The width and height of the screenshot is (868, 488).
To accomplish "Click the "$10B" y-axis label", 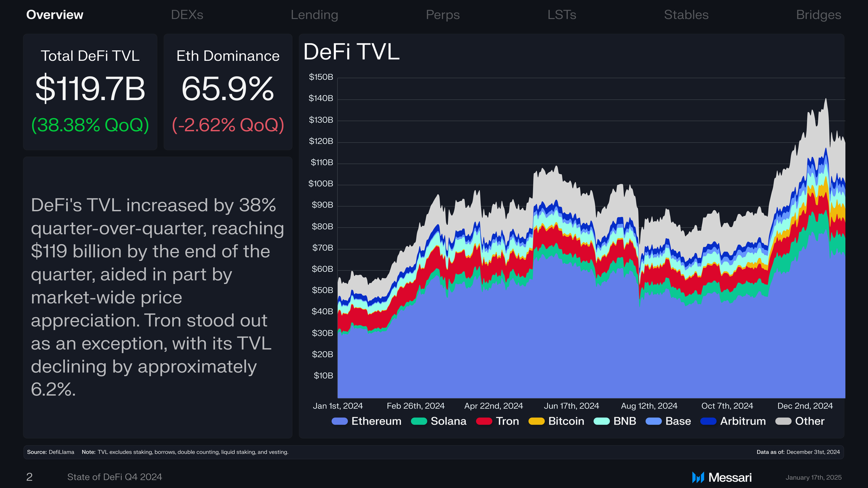I will tap(323, 376).
